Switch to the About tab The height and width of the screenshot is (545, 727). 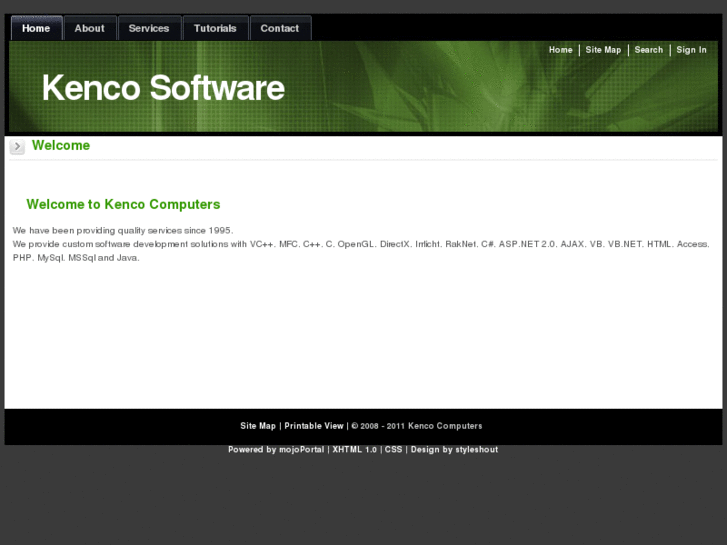[89, 28]
